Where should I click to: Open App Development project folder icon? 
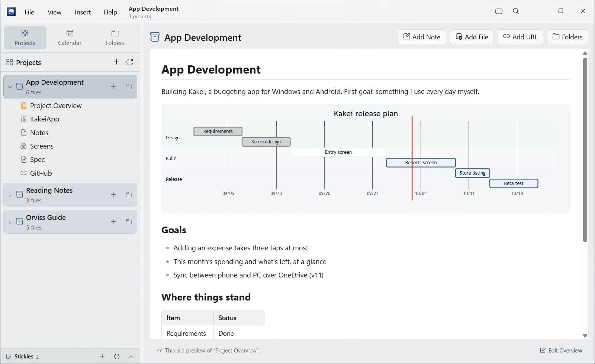point(129,87)
